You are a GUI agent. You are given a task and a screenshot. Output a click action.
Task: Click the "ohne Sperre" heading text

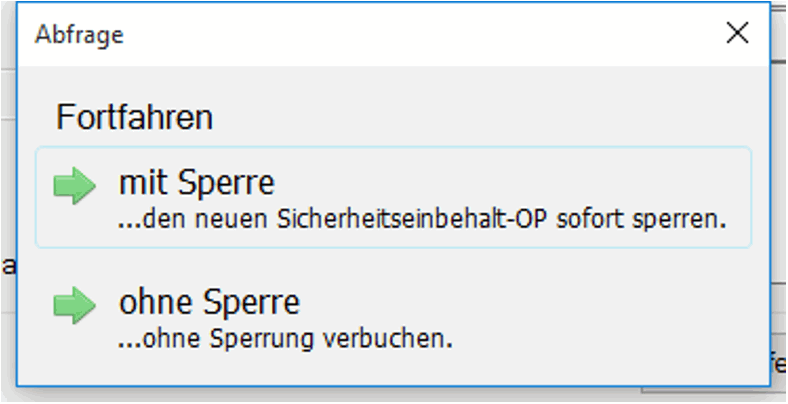(209, 303)
